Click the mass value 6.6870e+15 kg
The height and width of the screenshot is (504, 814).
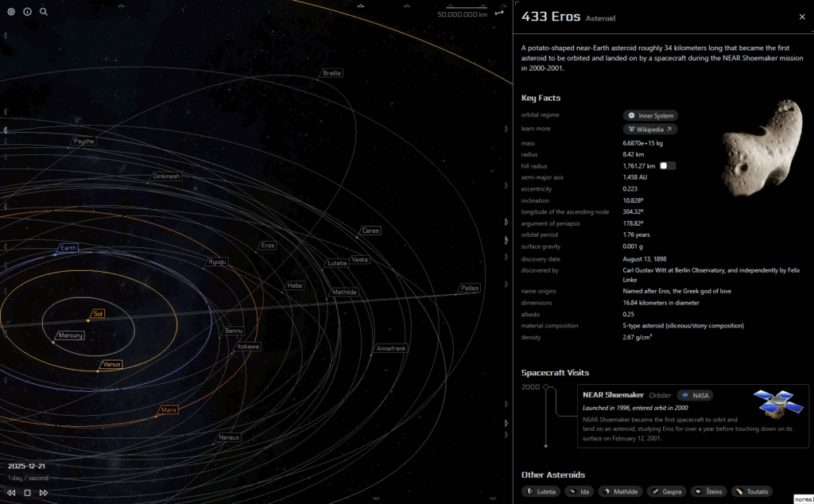pos(642,143)
